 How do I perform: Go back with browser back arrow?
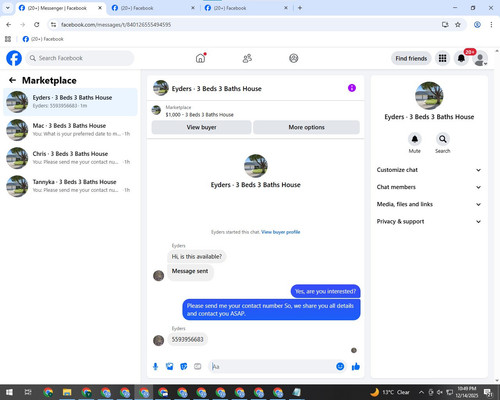click(x=9, y=25)
